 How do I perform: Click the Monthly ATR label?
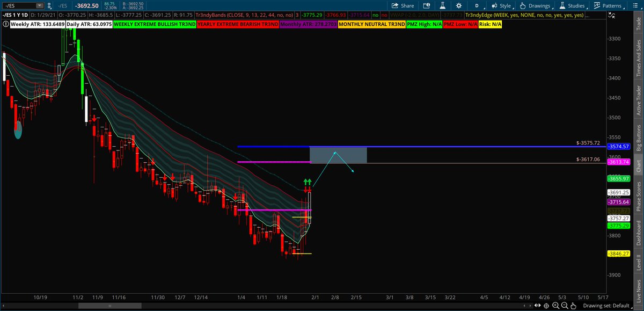tap(308, 25)
